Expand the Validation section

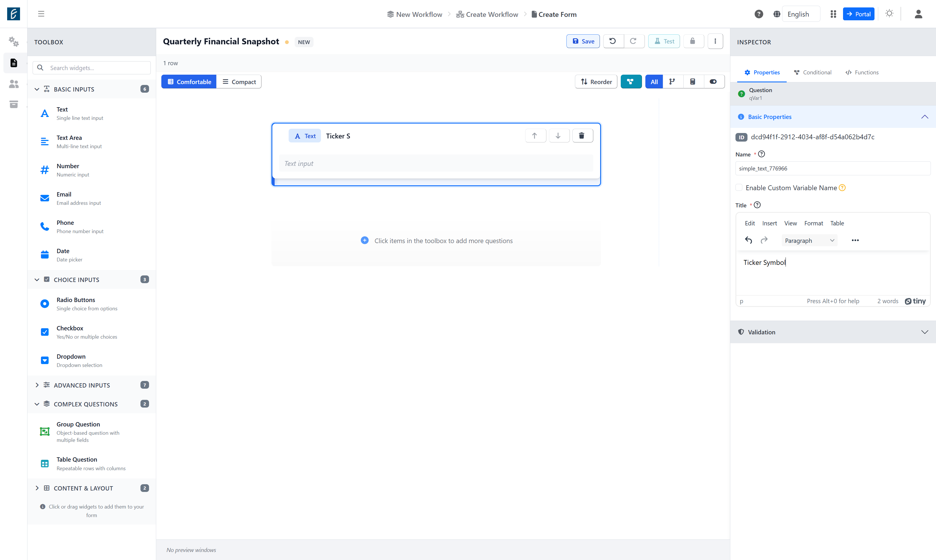[x=833, y=332]
